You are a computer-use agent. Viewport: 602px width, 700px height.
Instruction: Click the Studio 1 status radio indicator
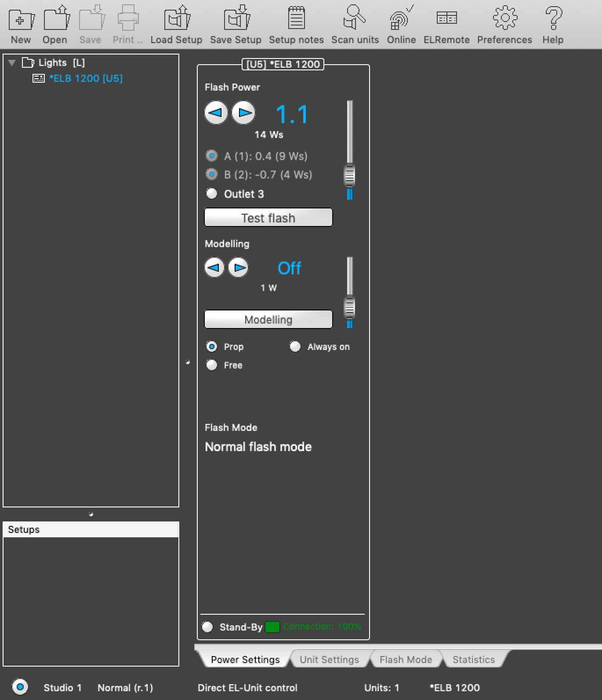pos(20,687)
